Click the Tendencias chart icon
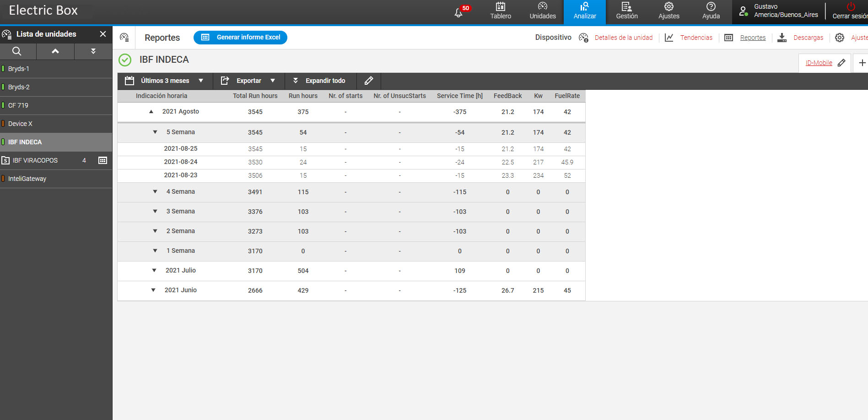868x420 pixels. [669, 38]
